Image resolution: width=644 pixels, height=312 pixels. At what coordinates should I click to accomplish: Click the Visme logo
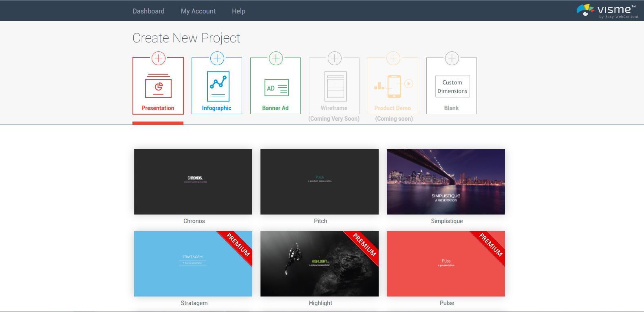pos(607,11)
